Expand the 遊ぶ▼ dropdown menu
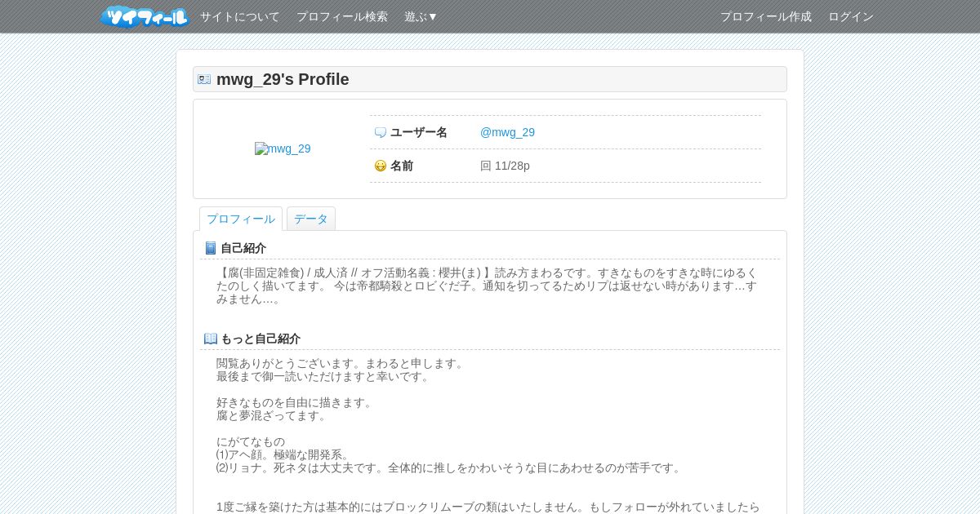Viewport: 980px width, 514px height. click(x=421, y=16)
